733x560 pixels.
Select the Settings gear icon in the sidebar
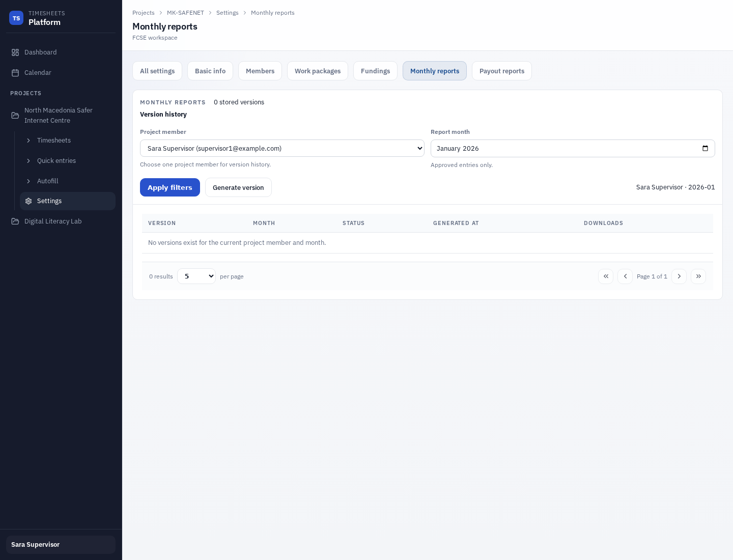(29, 201)
